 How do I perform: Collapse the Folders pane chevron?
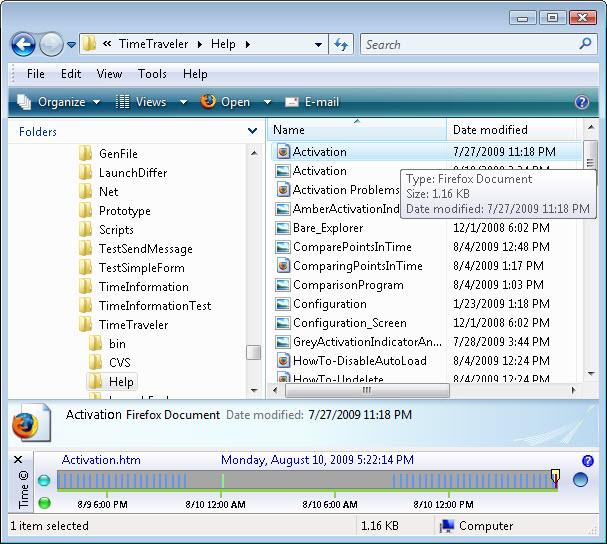coord(252,131)
